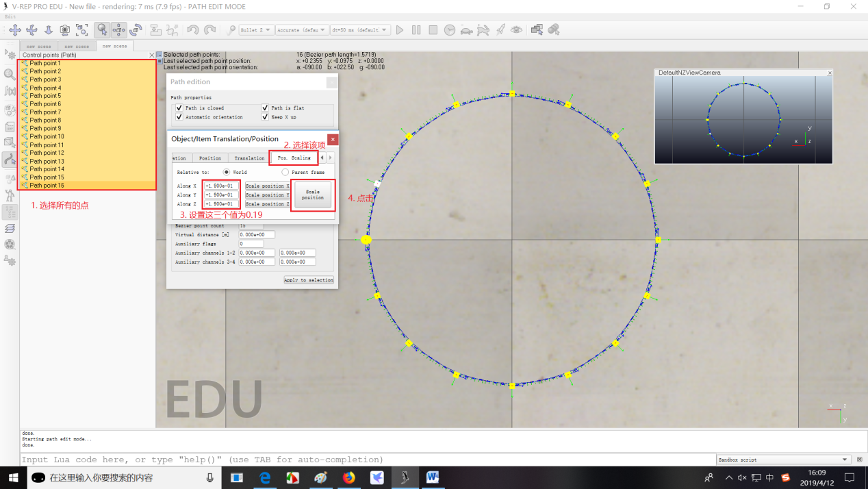Open the Accurate dynamics settings dropdown

tap(303, 30)
